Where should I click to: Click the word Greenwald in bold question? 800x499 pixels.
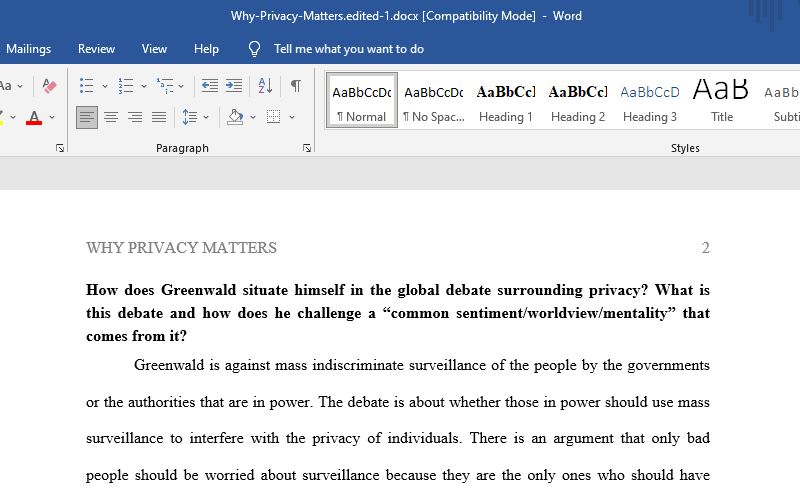tap(198, 290)
